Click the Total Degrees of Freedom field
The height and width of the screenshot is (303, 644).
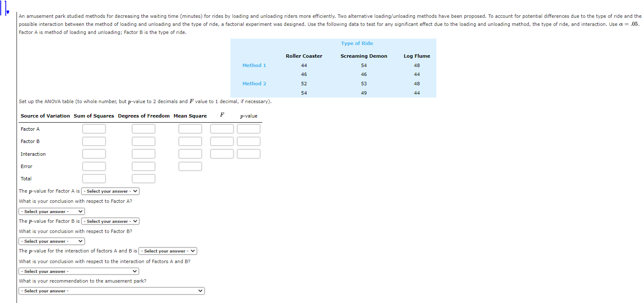click(x=143, y=178)
